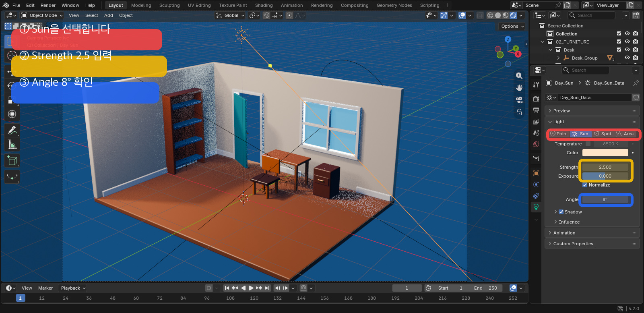The image size is (644, 313).
Task: Toggle the Normalize checkbox
Action: pyautogui.click(x=585, y=185)
